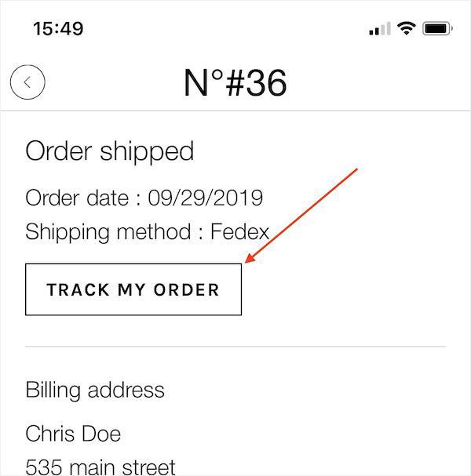Screen dimensions: 471x476
Task: Select the Billing address heading
Action: click(x=95, y=390)
